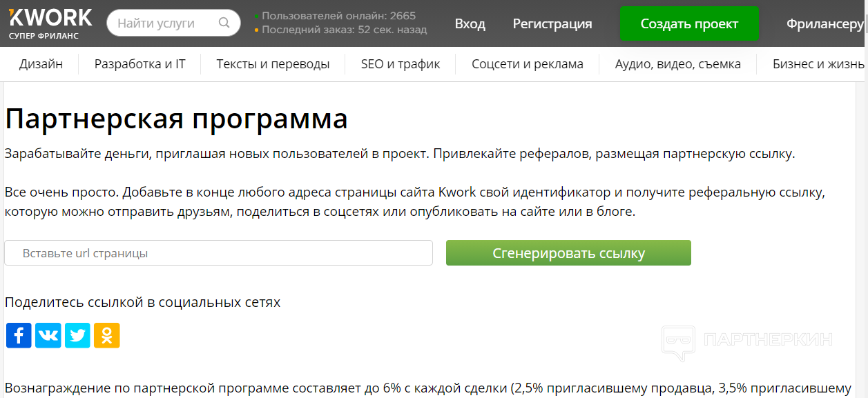Share link via Facebook icon
Screen dimensions: 868x398
coord(19,335)
